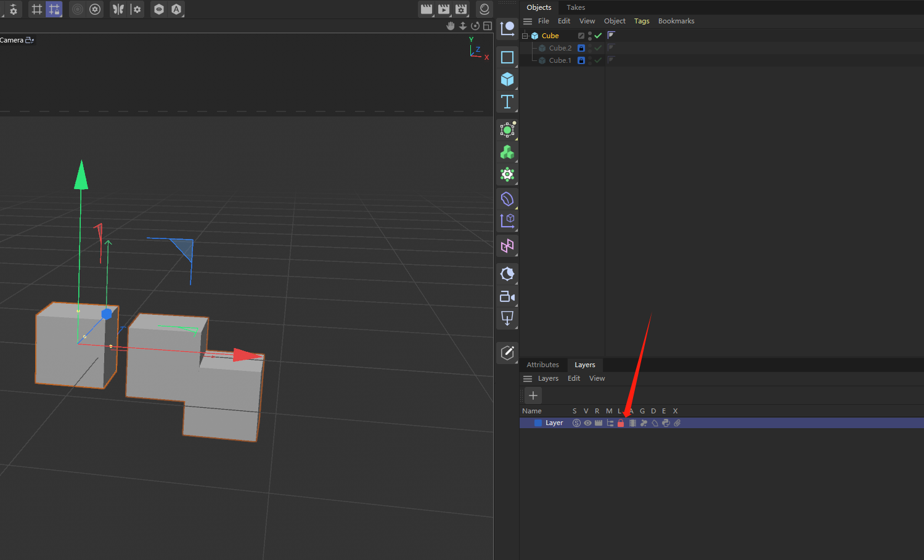Click the Null object tool icon

pos(507,28)
